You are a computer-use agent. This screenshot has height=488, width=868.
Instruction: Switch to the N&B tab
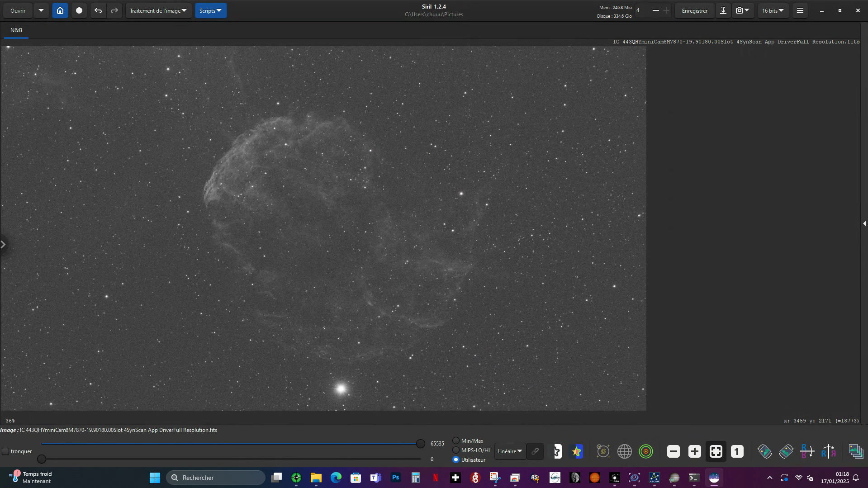pos(16,30)
